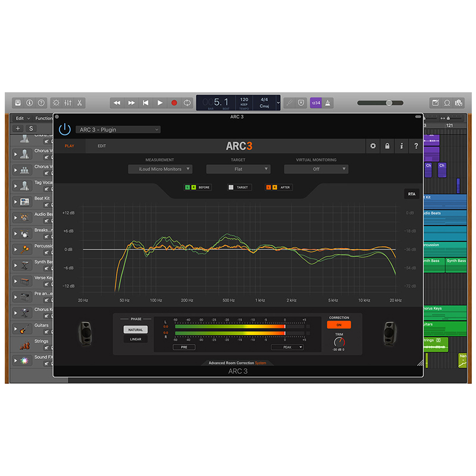476x476 pixels.
Task: Toggle the Cycle loop button
Action: click(x=187, y=103)
